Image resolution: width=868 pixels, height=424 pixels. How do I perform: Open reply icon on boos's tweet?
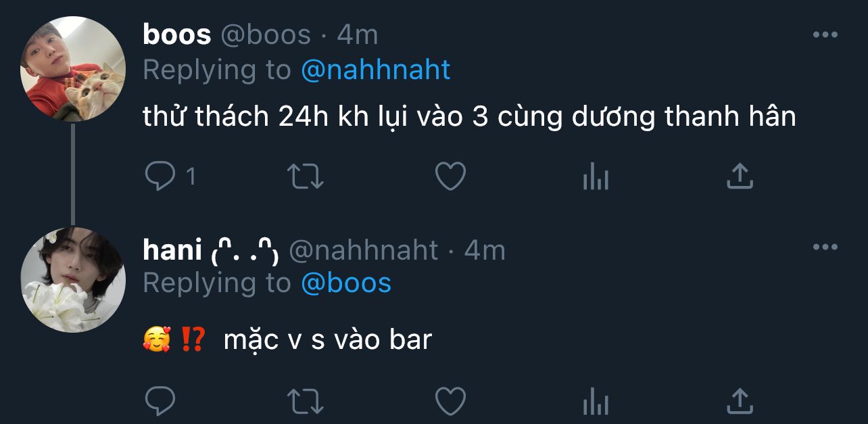[x=160, y=176]
